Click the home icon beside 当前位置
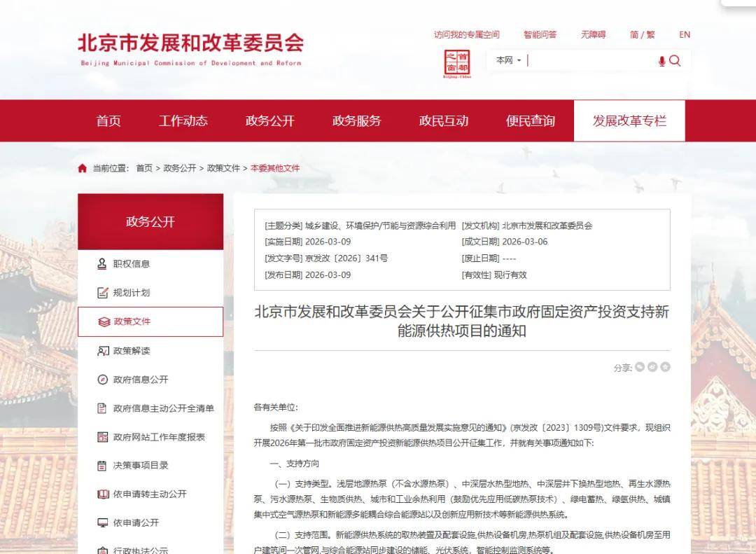This screenshot has width=756, height=554. point(83,168)
